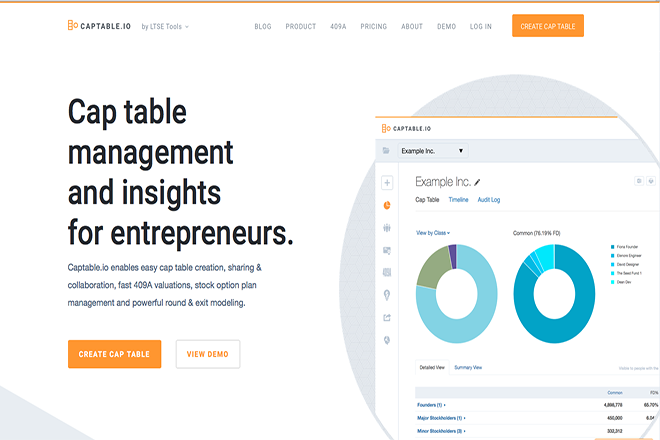Click the Log In link
Image resolution: width=660 pixels, height=440 pixels.
[x=480, y=26]
